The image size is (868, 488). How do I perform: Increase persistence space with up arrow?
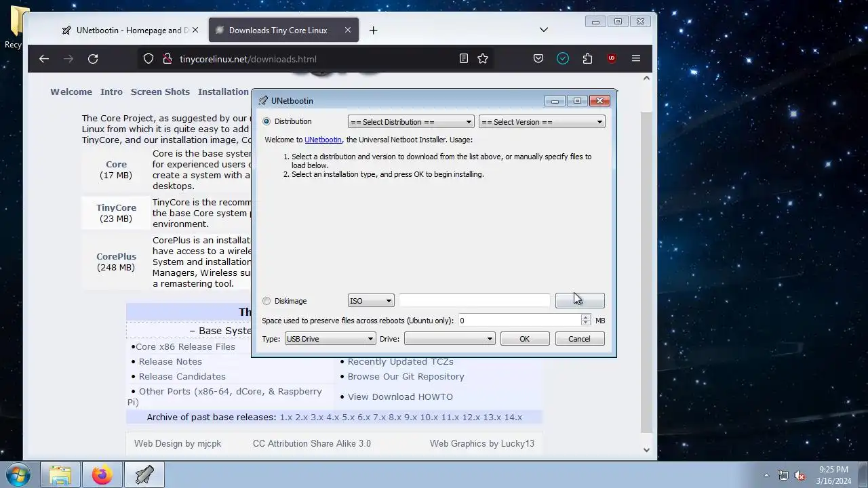[586, 317]
